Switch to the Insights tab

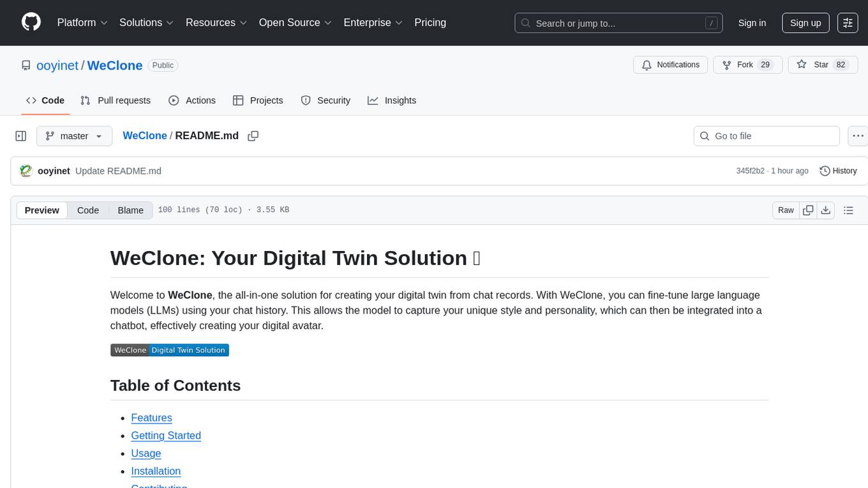coord(392,100)
